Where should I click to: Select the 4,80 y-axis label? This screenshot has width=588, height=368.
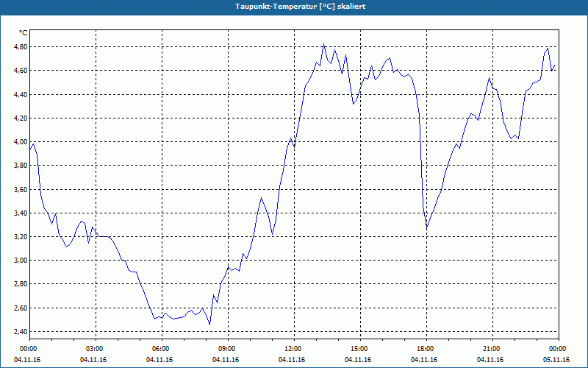pyautogui.click(x=21, y=47)
